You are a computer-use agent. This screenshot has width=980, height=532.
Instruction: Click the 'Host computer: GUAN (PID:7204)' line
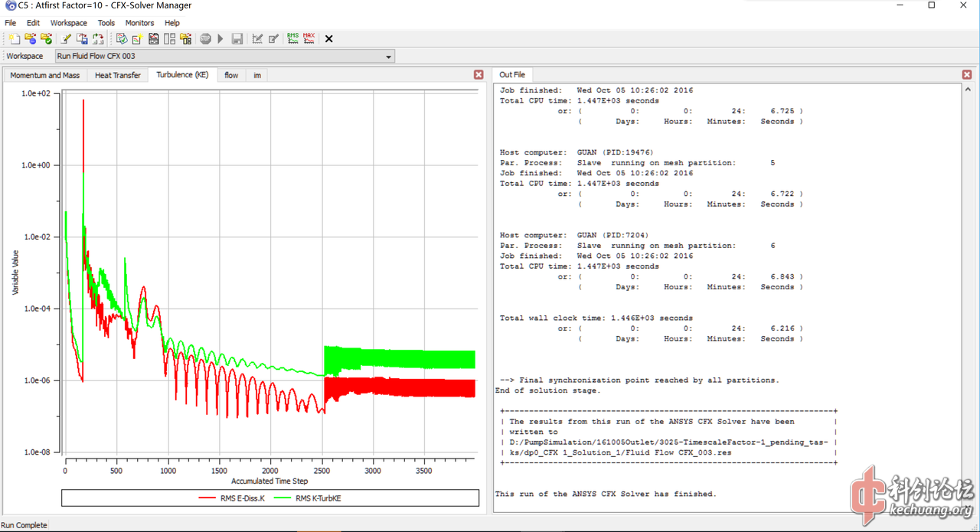[574, 235]
